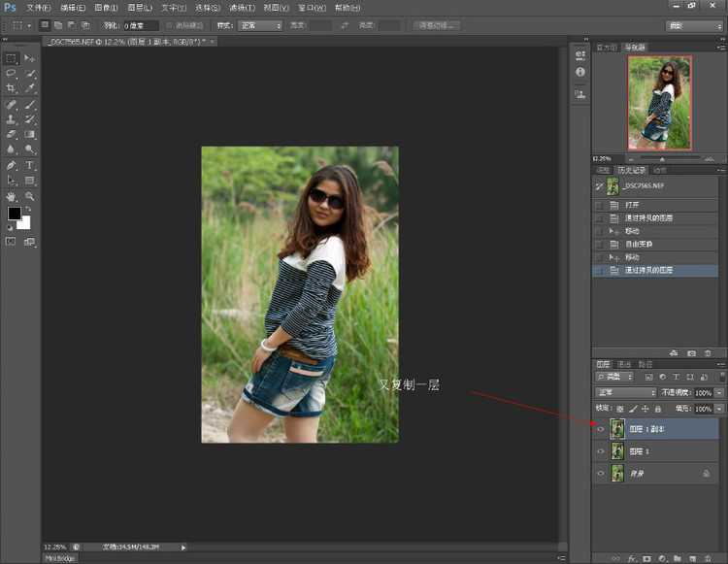The width and height of the screenshot is (728, 564).
Task: Expand the layer opacity dropdown arrow
Action: point(718,392)
